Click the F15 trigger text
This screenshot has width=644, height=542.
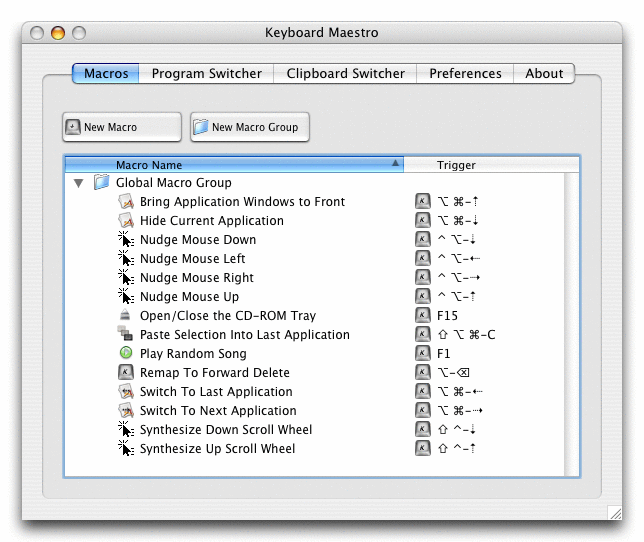coord(447,315)
